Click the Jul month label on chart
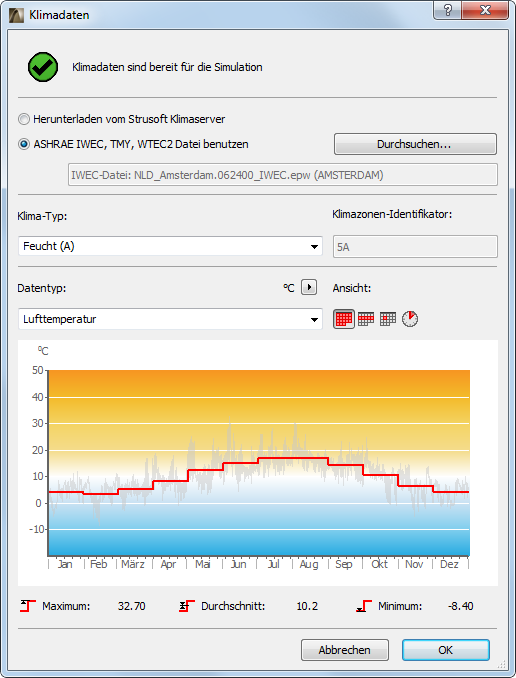 (273, 564)
